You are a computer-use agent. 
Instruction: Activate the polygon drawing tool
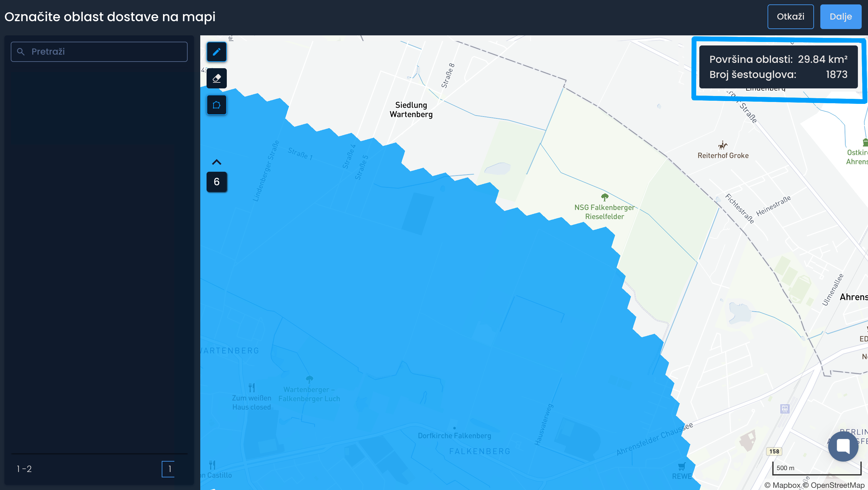coord(216,105)
